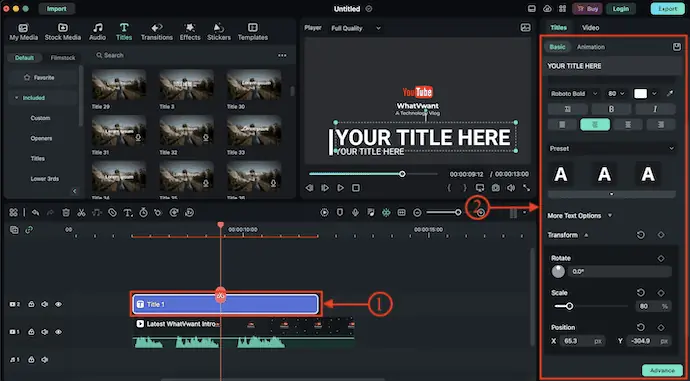This screenshot has width=690, height=381.
Task: Click the Advance button
Action: click(663, 370)
